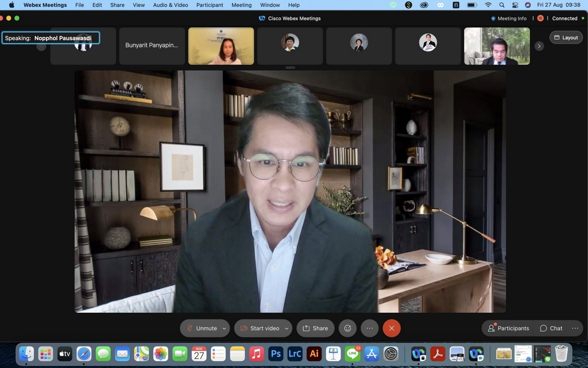The width and height of the screenshot is (588, 368).
Task: Open the more options ellipsis button
Action: (370, 328)
